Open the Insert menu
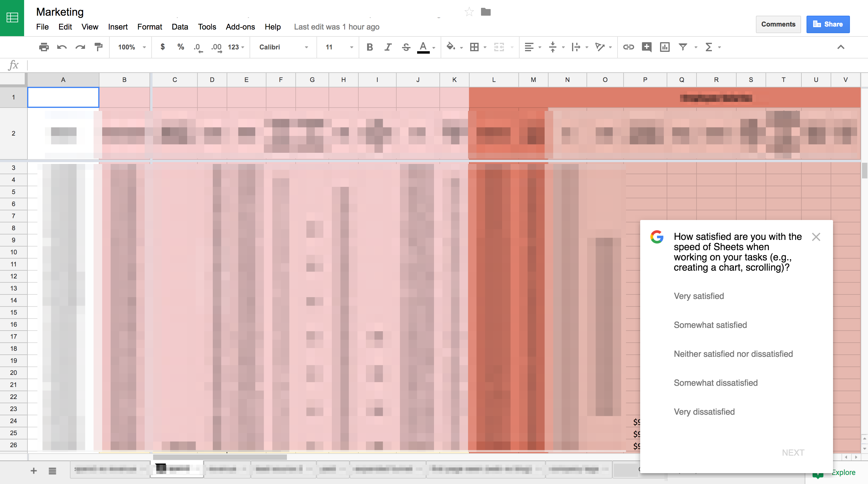Screen dimensions: 868x484 (118, 27)
